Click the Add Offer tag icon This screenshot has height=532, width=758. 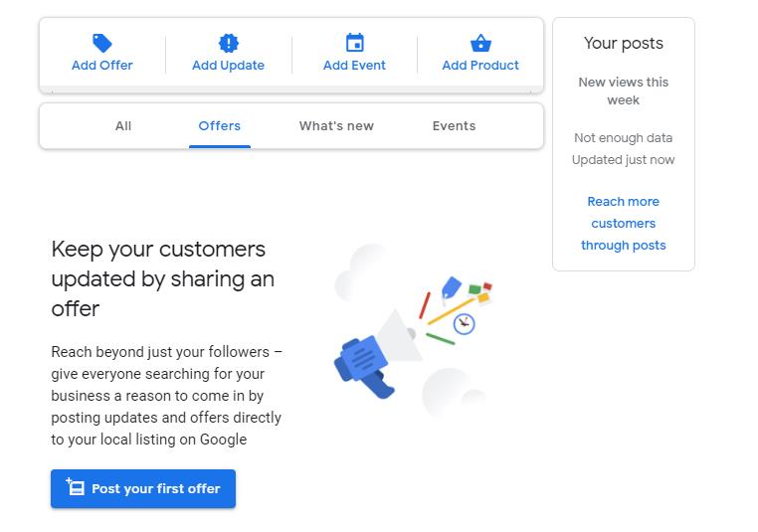(x=102, y=43)
